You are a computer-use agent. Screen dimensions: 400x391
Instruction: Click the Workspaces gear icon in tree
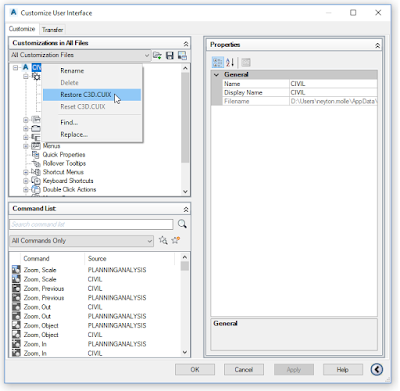(36, 77)
